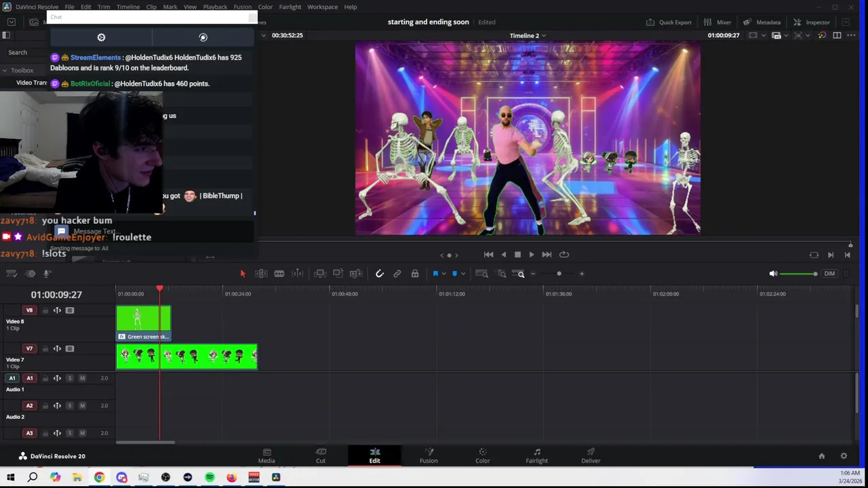Adjust the green monitor volume slider
Screen dimensions: 868x488
coord(798,274)
